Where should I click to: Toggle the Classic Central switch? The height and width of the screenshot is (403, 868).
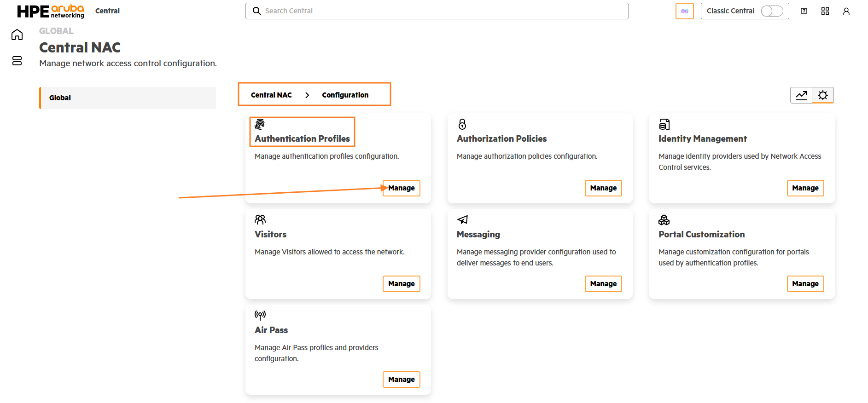point(772,11)
